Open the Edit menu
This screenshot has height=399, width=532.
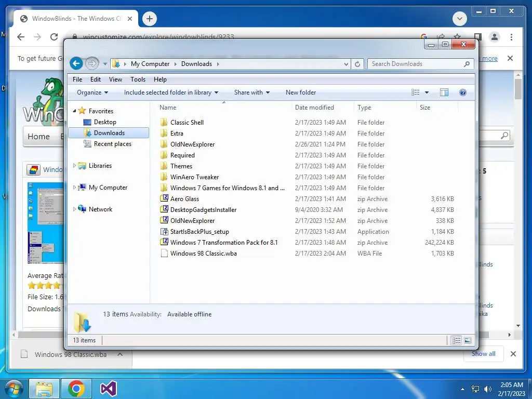[x=96, y=79]
